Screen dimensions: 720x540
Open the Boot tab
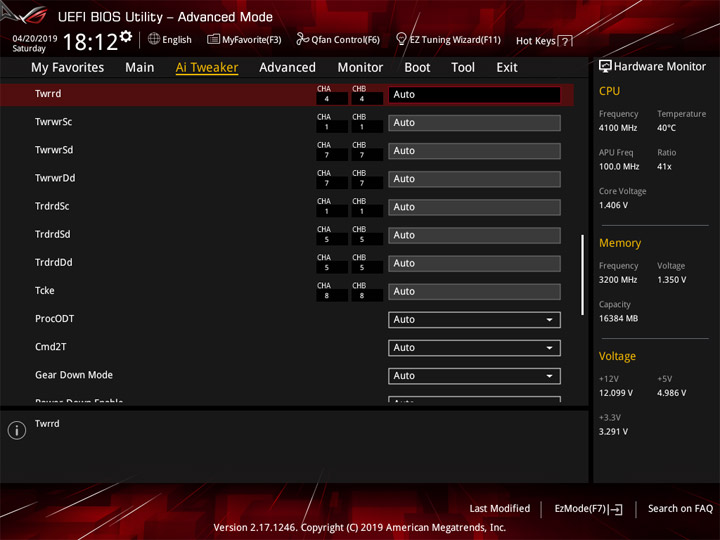(417, 68)
